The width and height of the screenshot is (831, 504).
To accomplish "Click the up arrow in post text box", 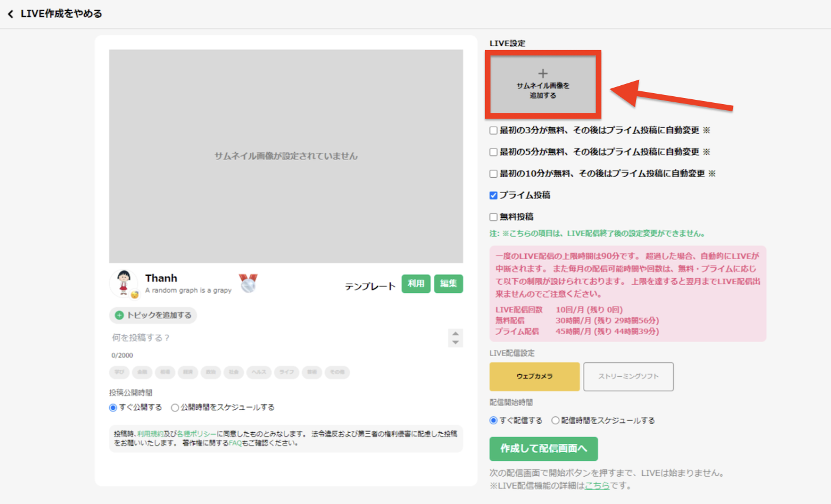I will 455,333.
